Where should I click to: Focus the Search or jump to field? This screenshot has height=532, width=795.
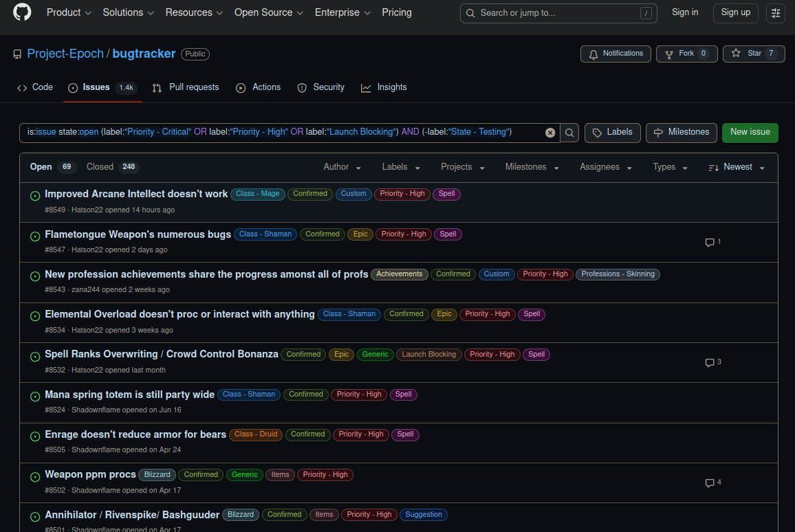coord(558,13)
